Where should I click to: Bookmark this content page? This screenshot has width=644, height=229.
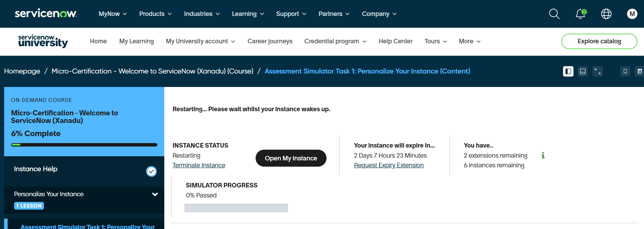click(x=625, y=71)
